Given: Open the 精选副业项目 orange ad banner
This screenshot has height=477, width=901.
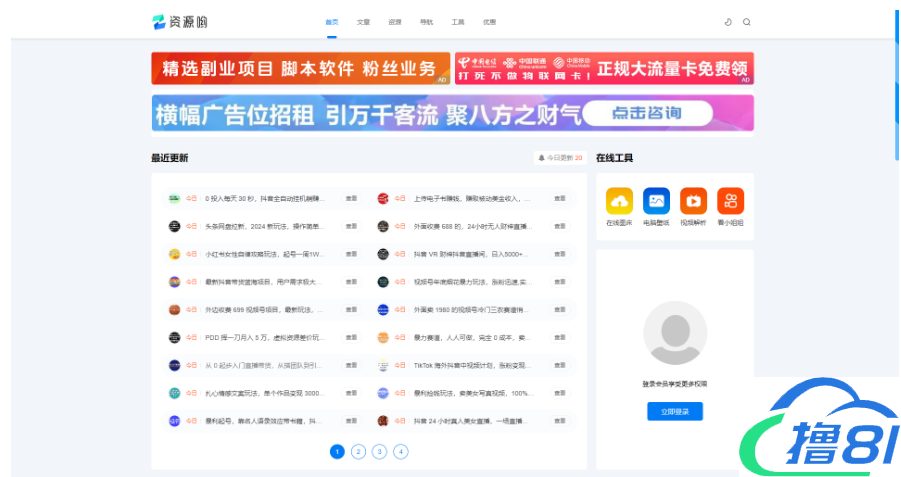Looking at the screenshot, I should coord(300,68).
